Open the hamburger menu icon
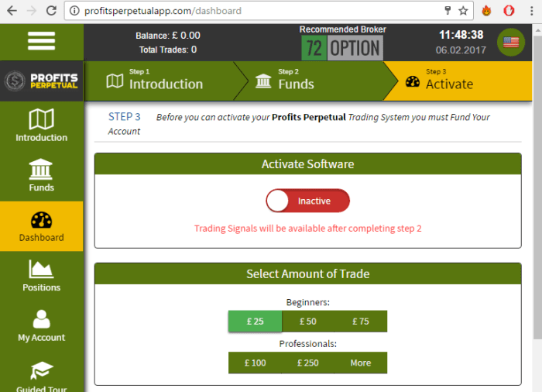 tap(42, 41)
